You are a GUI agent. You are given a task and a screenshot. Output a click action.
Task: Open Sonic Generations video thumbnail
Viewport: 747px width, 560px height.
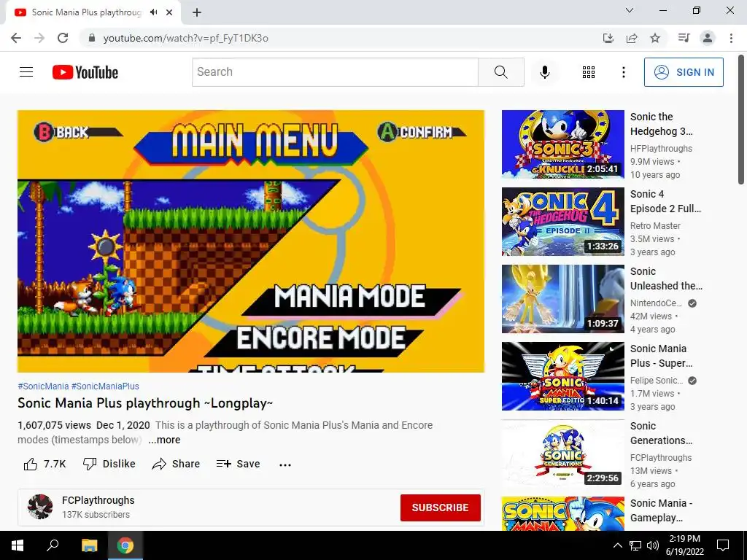(562, 454)
